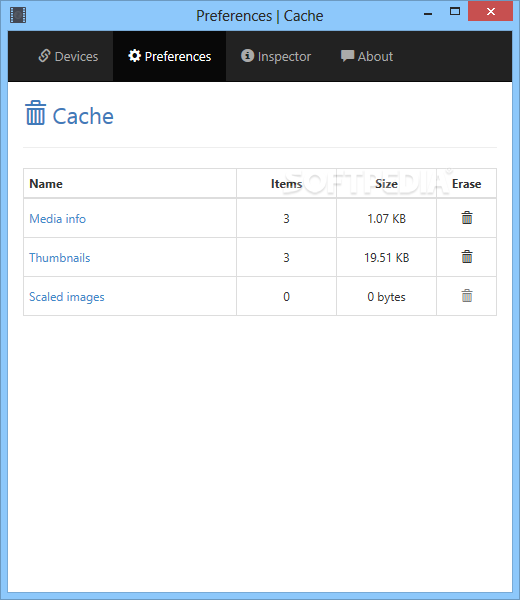Viewport: 520px width, 600px height.
Task: Open the About tab
Action: click(367, 56)
